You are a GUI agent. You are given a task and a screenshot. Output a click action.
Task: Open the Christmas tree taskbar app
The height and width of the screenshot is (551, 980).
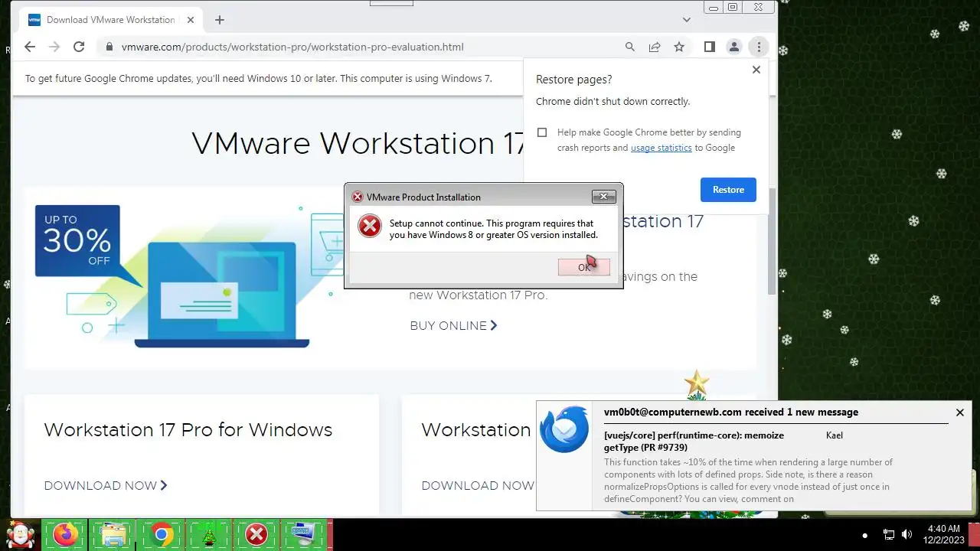coord(209,534)
